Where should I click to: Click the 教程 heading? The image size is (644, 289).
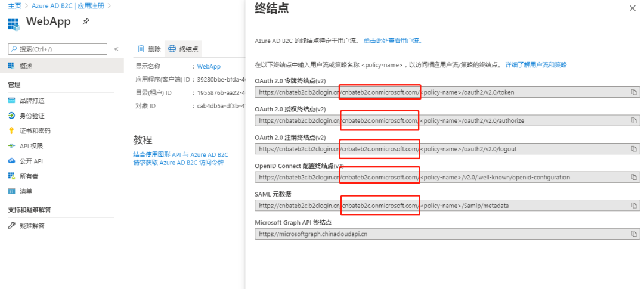point(143,139)
